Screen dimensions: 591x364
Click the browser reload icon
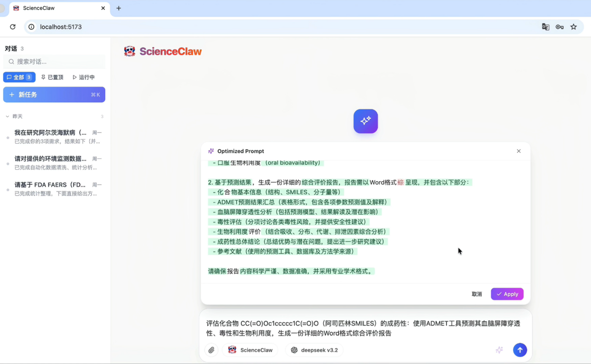click(13, 27)
